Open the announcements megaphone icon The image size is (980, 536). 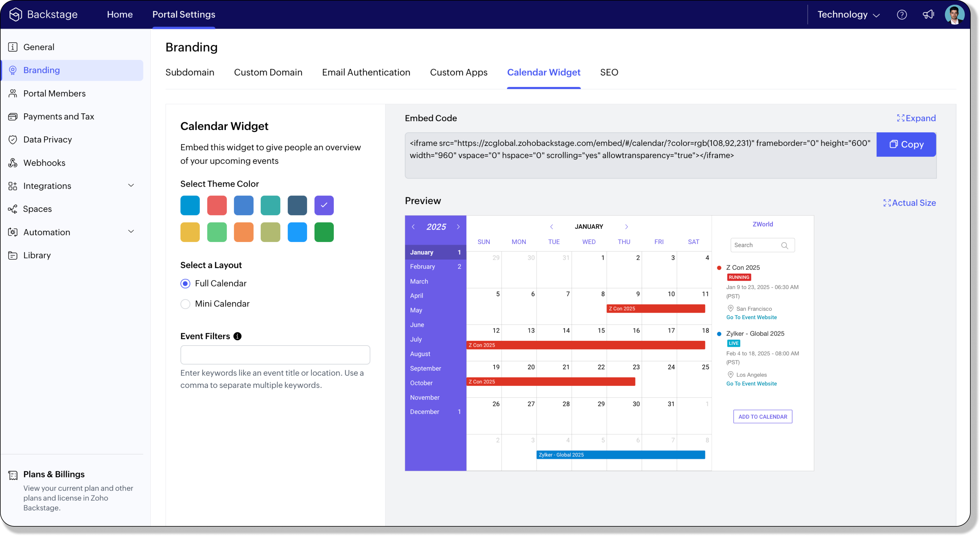928,14
